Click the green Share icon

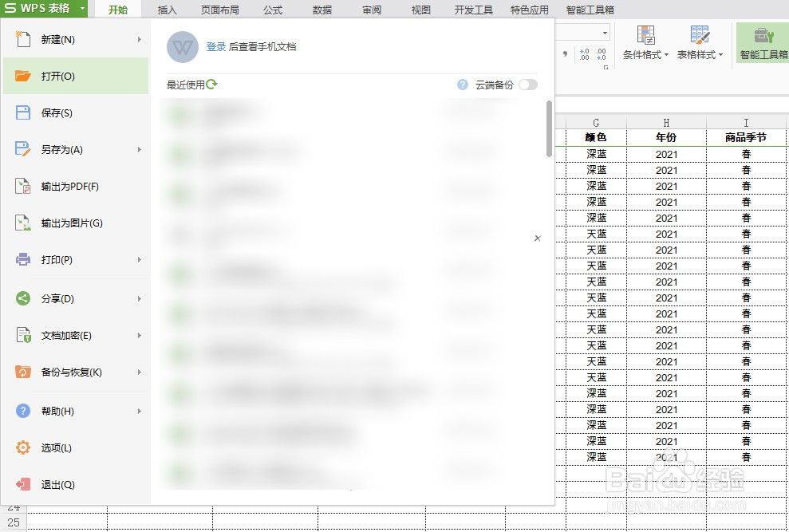(23, 298)
